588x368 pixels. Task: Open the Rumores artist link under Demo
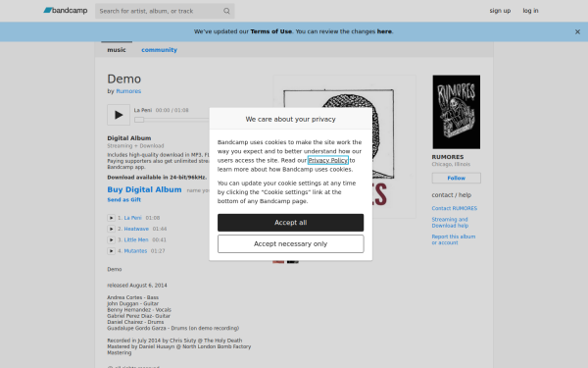(x=128, y=91)
